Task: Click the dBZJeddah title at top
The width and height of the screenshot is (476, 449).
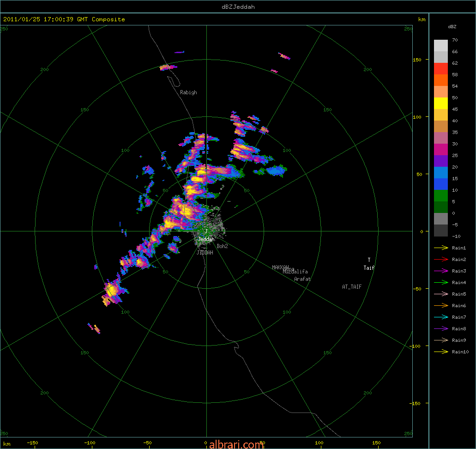Action: pos(238,6)
